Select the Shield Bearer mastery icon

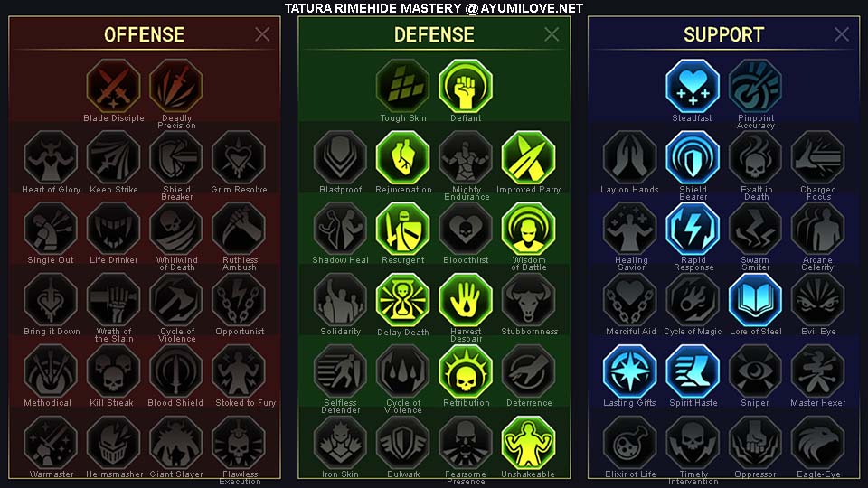coord(693,157)
